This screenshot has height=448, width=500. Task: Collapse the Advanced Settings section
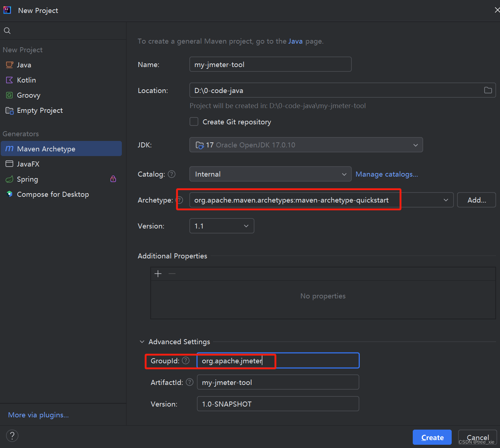click(142, 342)
